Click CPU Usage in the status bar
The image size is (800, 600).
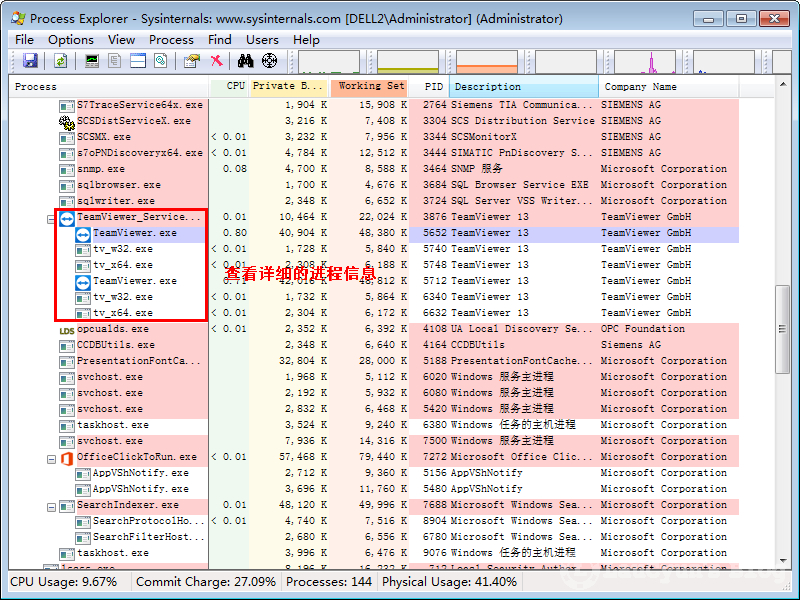(64, 582)
